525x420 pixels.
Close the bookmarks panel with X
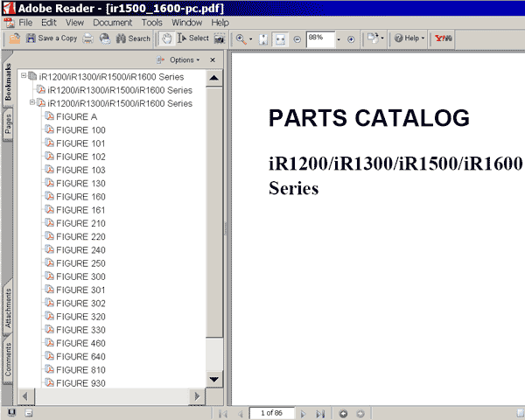213,60
